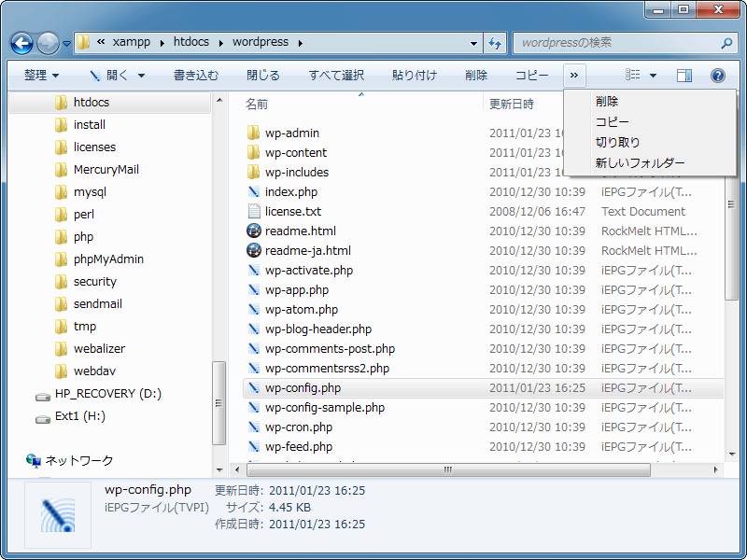Select the phpMyAdmin folder in the tree

[108, 259]
